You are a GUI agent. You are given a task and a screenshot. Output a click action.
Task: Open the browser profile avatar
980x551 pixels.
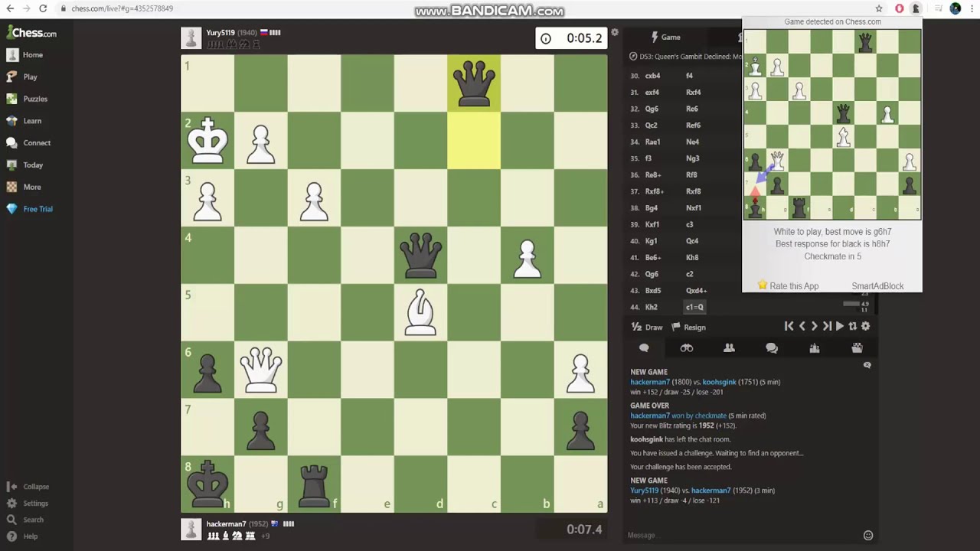(x=955, y=8)
